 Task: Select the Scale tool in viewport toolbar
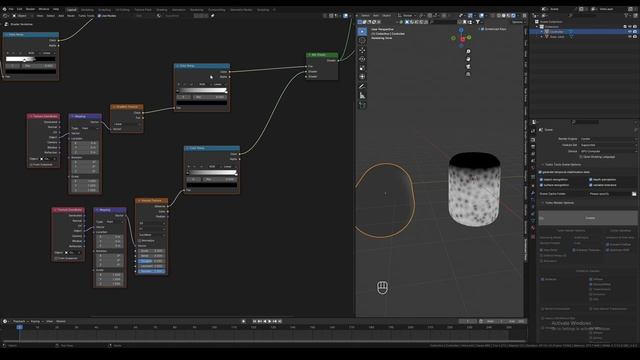[x=362, y=68]
